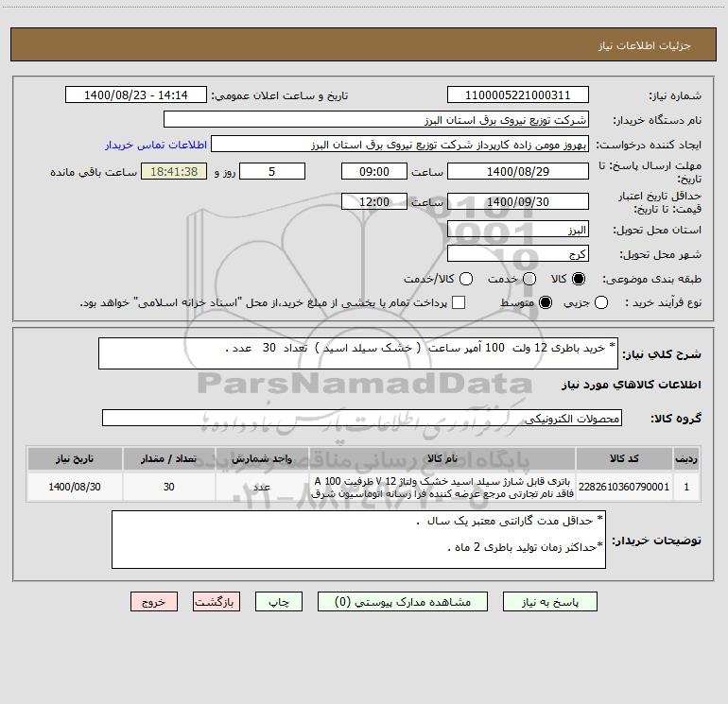Viewport: 728px width, 704px height.
Task: Click the unit cell عدد
Action: click(x=262, y=487)
